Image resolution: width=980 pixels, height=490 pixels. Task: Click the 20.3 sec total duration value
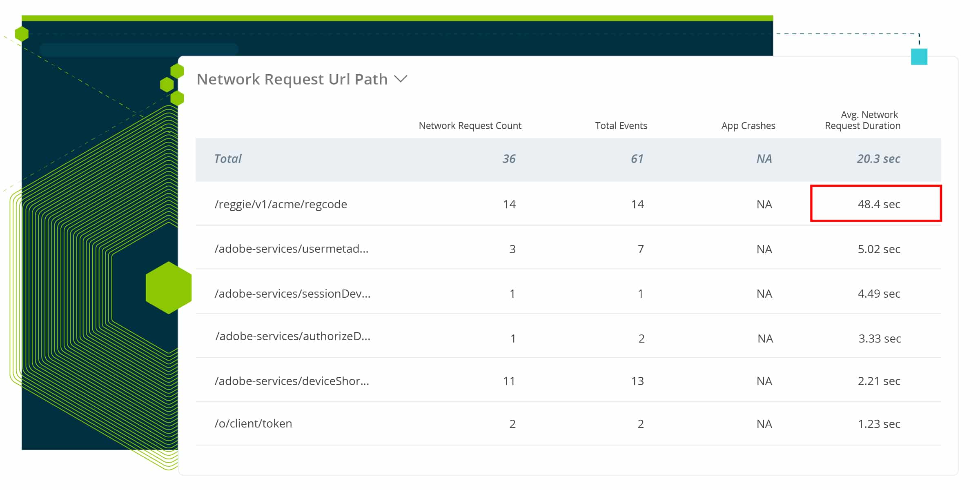point(878,159)
